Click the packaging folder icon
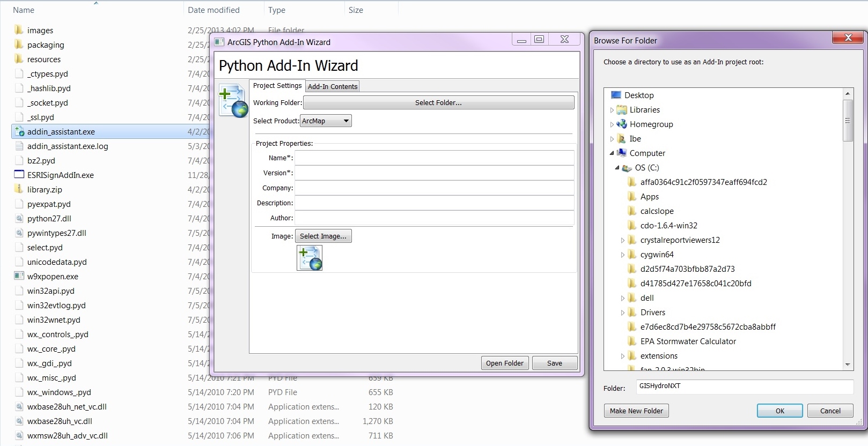 [19, 44]
